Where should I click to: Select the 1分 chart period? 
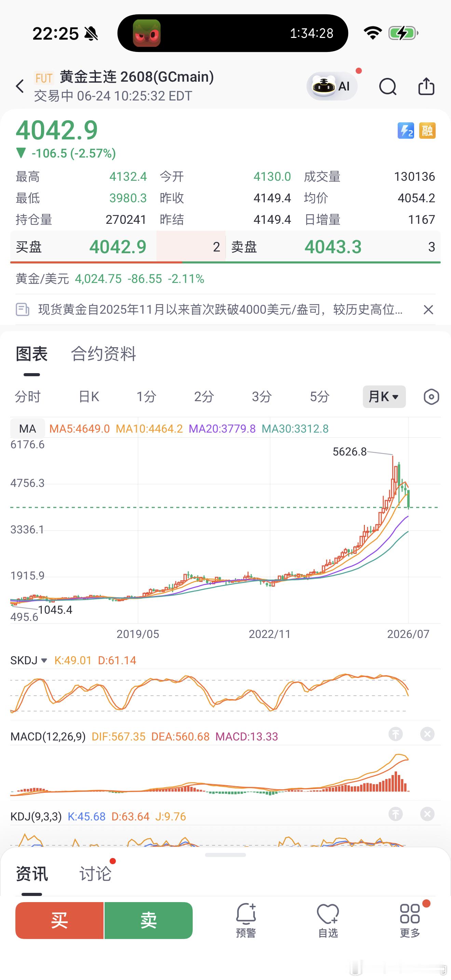[x=146, y=397]
